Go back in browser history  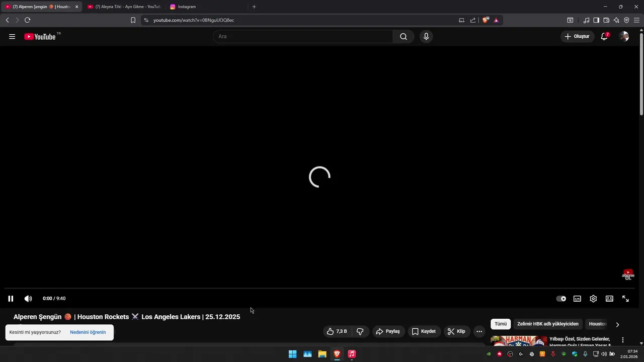click(x=7, y=20)
